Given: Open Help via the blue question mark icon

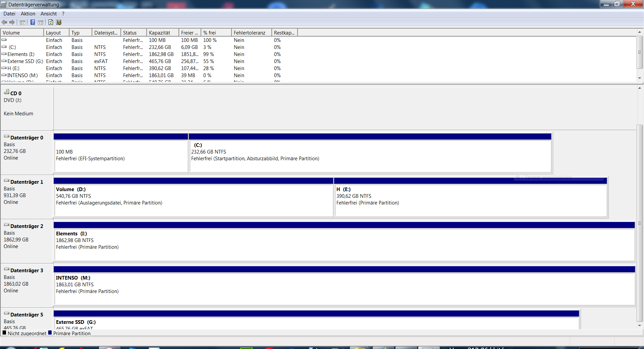Looking at the screenshot, I should pyautogui.click(x=33, y=22).
